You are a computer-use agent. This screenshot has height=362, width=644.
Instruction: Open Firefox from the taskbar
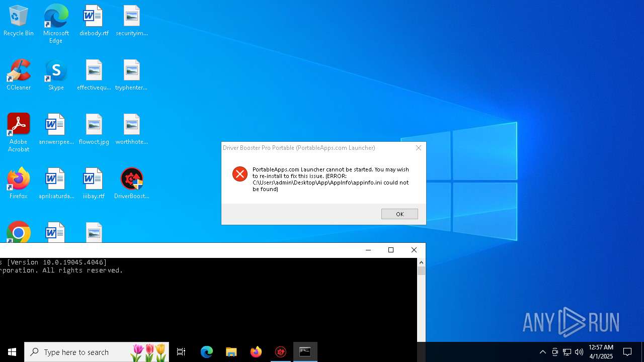tap(256, 352)
